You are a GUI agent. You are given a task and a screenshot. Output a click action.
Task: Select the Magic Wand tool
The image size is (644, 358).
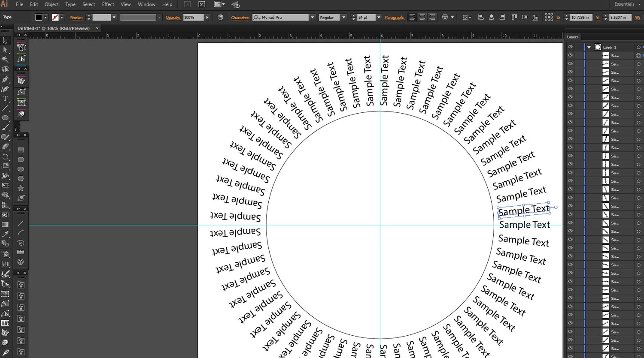coord(5,60)
